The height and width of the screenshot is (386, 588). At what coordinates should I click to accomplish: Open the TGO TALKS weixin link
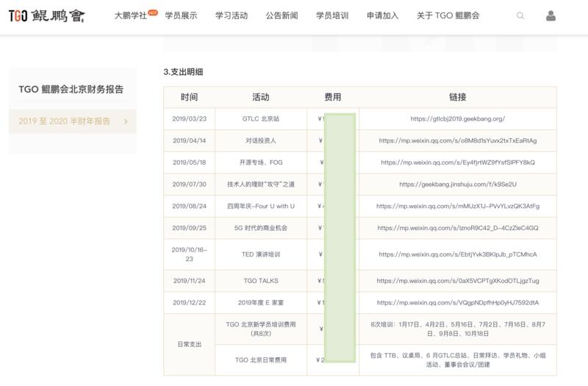(457, 281)
